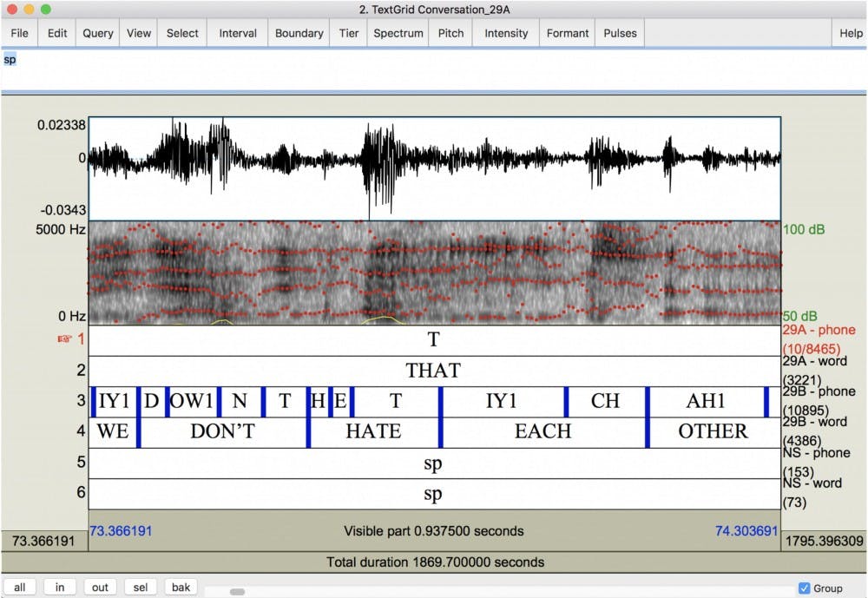Toggle the Group checkbox

[804, 588]
